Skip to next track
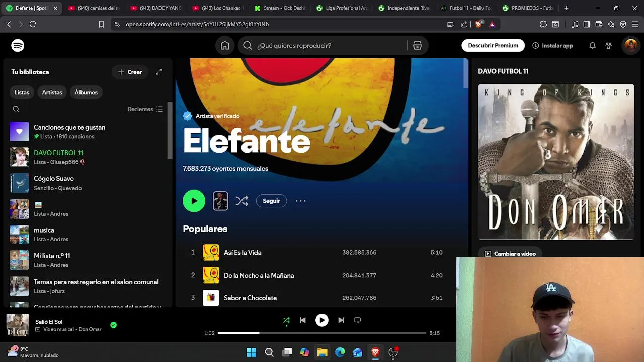 [341, 320]
